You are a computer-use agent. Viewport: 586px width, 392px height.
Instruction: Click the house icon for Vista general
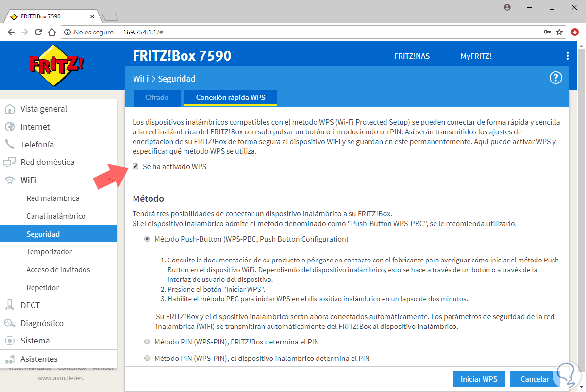(10, 109)
